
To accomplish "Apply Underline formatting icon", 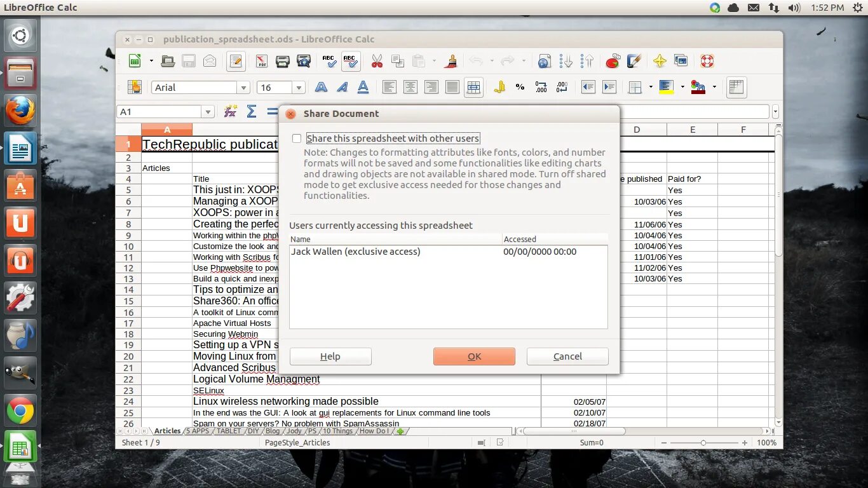I will tap(363, 87).
